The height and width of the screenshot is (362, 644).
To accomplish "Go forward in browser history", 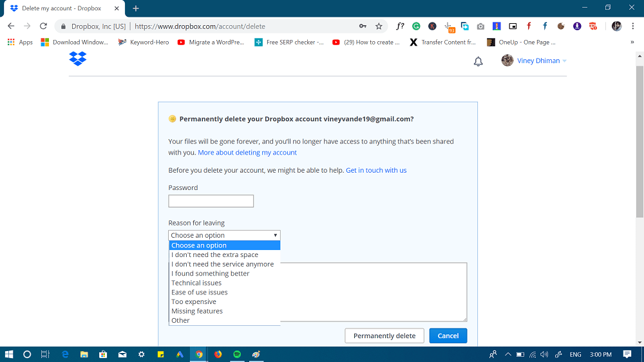I will coord(27,26).
